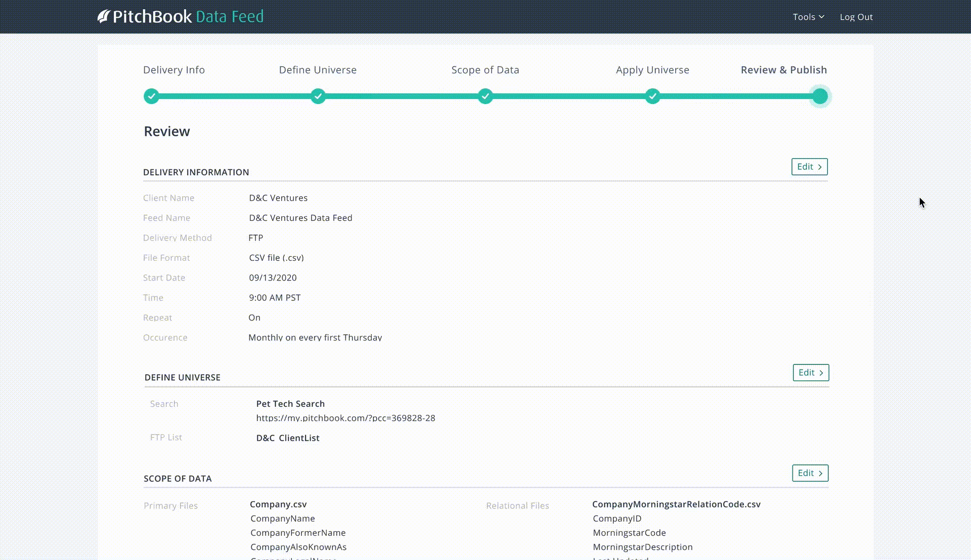Select the Review & Publish step label

(x=784, y=70)
